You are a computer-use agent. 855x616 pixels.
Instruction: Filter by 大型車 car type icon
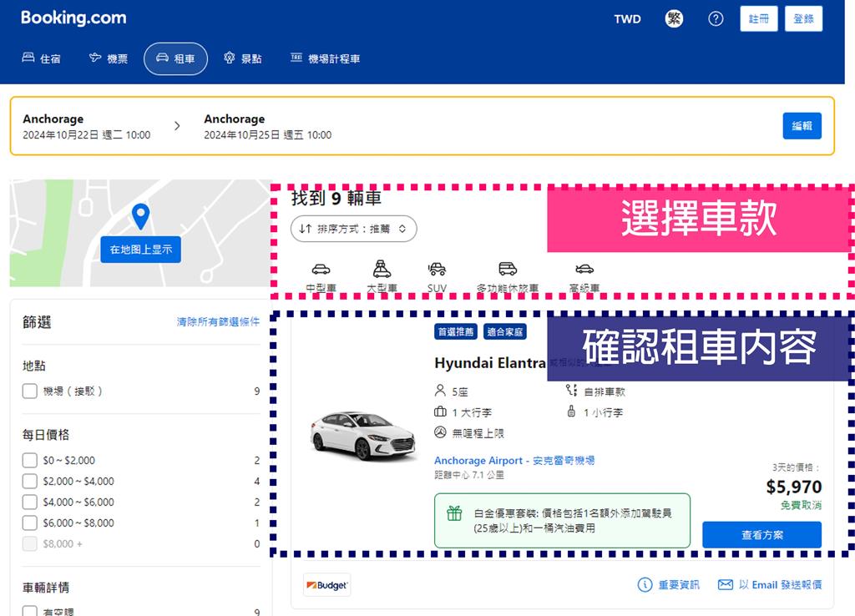coord(382,269)
